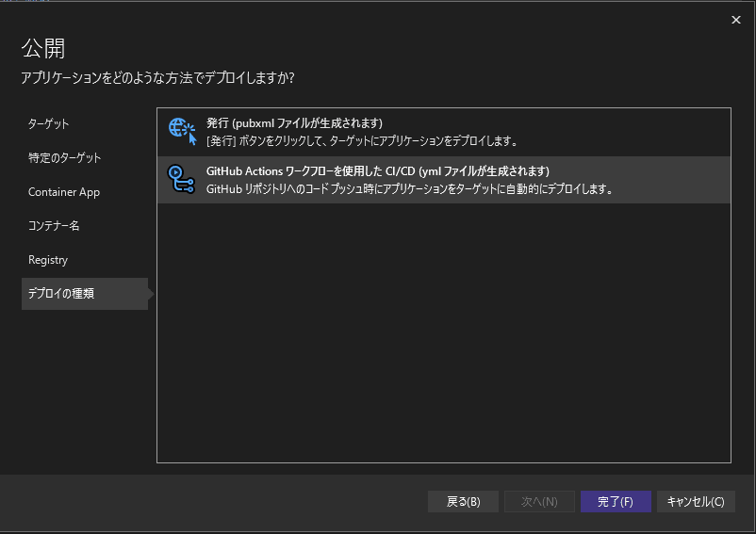Click the 次へ(N) button
The height and width of the screenshot is (534, 756).
[539, 502]
